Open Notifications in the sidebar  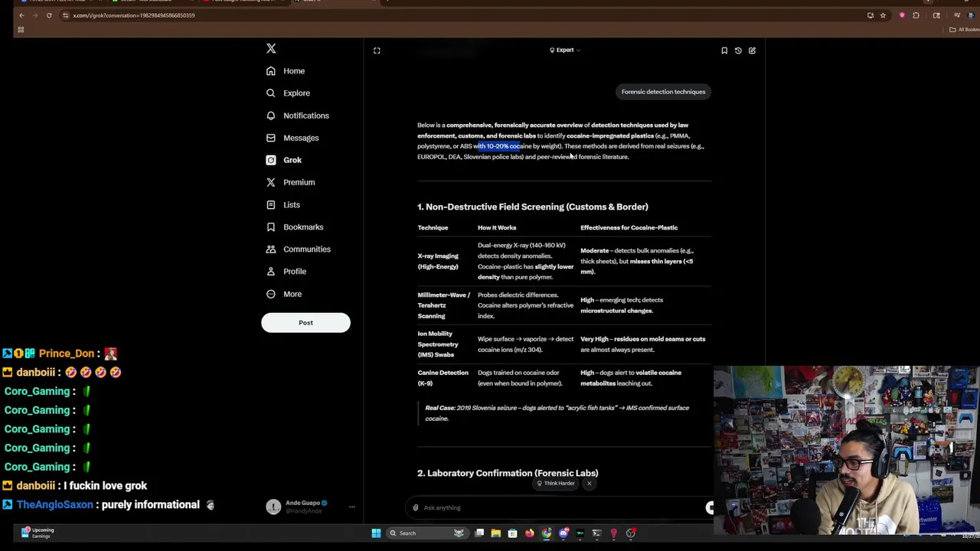[297, 116]
